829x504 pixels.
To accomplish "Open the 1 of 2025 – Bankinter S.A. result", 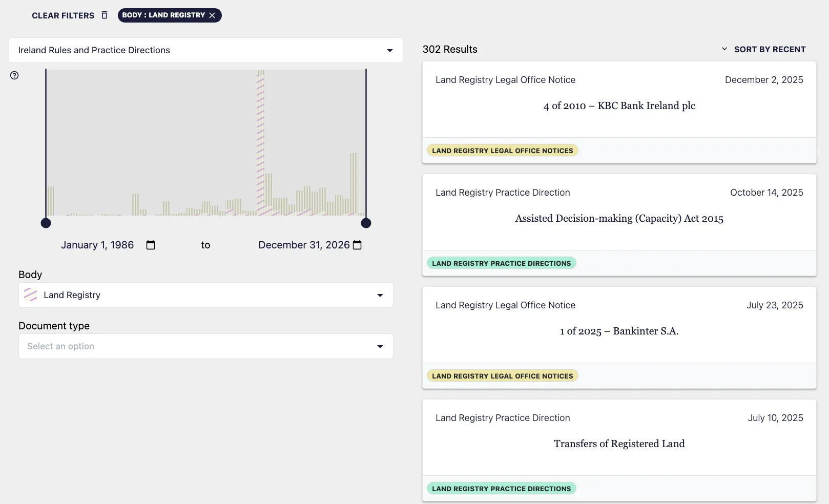I will (619, 331).
